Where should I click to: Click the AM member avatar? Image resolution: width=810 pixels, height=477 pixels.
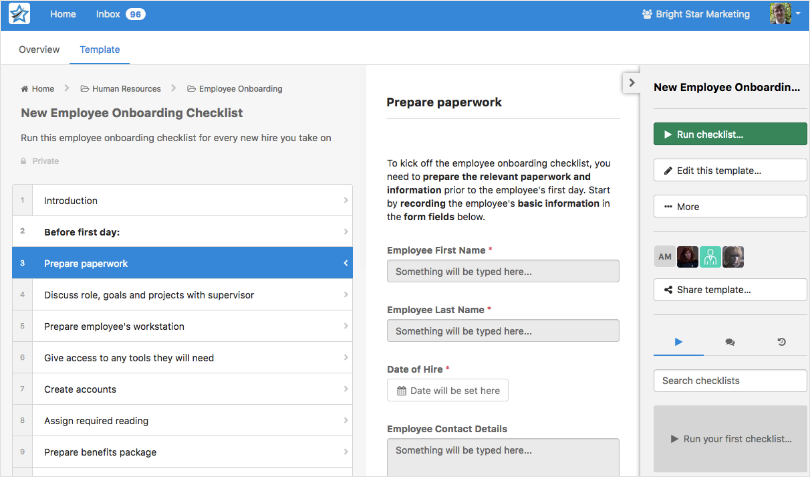coord(665,257)
